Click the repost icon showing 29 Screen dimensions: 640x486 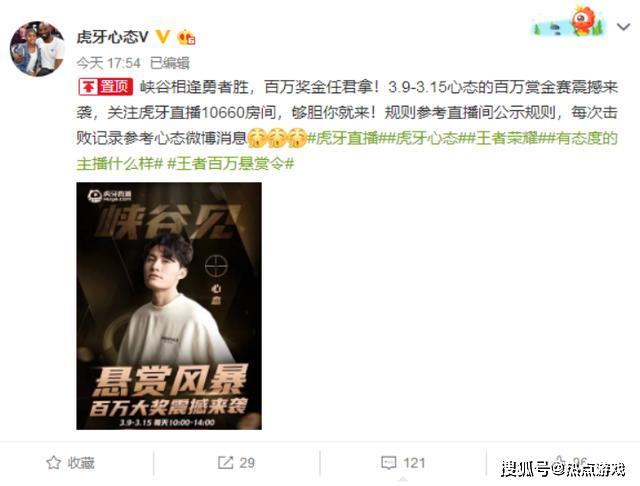236,463
